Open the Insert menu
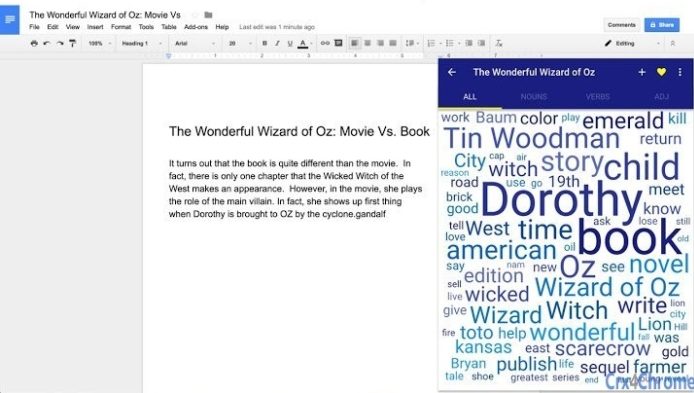The width and height of the screenshot is (694, 393). pos(95,27)
